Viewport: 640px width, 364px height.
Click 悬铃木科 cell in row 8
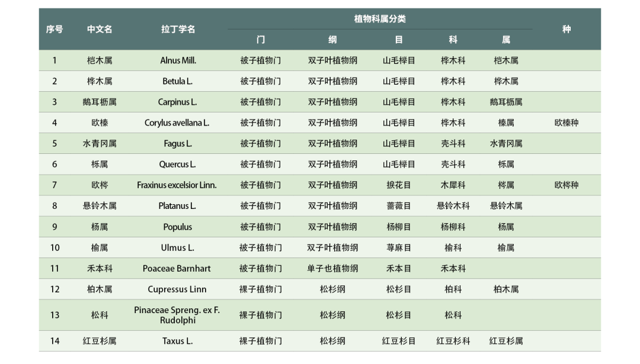coord(453,205)
